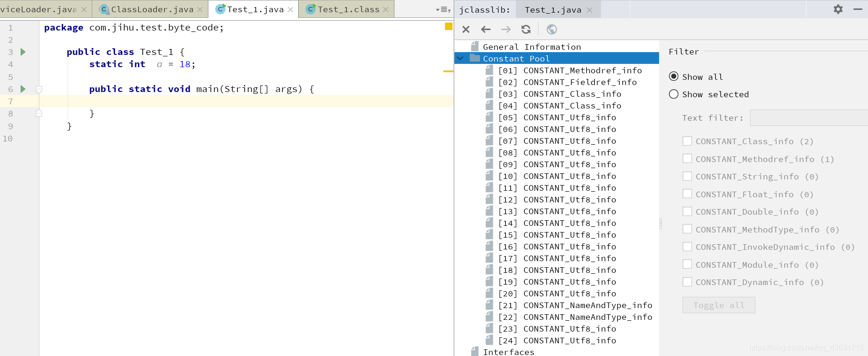Check CONSTANT_Class_info (2) filter
The width and height of the screenshot is (868, 356).
tap(687, 141)
